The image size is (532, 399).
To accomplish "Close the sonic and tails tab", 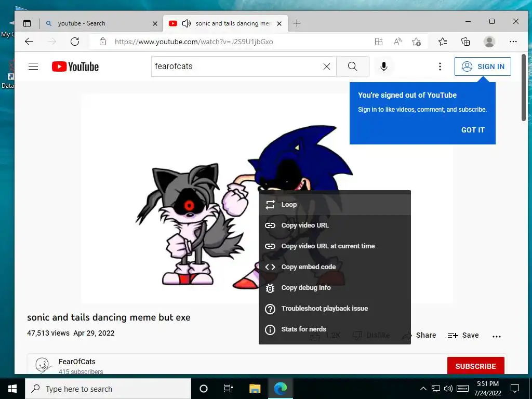I will tap(279, 23).
